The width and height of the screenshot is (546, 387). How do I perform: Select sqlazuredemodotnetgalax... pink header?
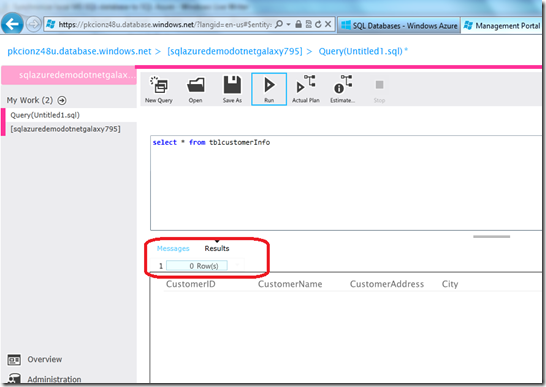pyautogui.click(x=69, y=75)
